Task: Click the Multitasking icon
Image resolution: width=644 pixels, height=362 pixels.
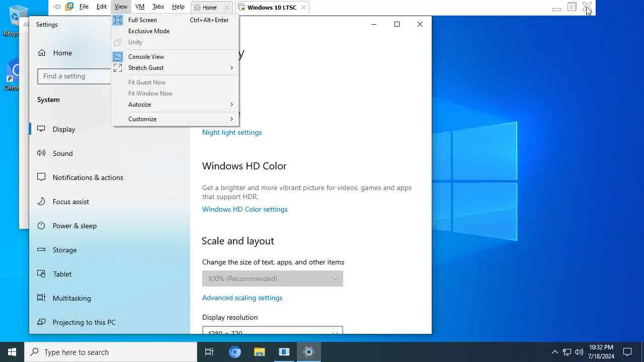Action: (x=41, y=298)
